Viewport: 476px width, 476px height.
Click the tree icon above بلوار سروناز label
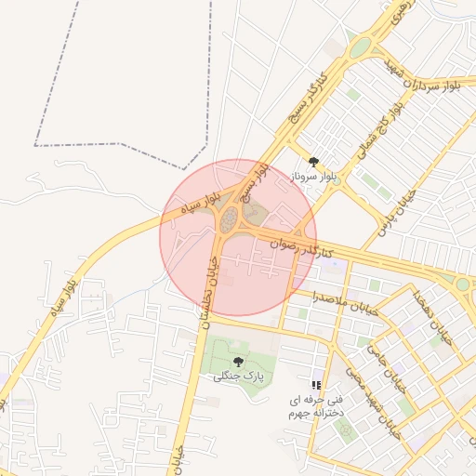[x=313, y=162]
